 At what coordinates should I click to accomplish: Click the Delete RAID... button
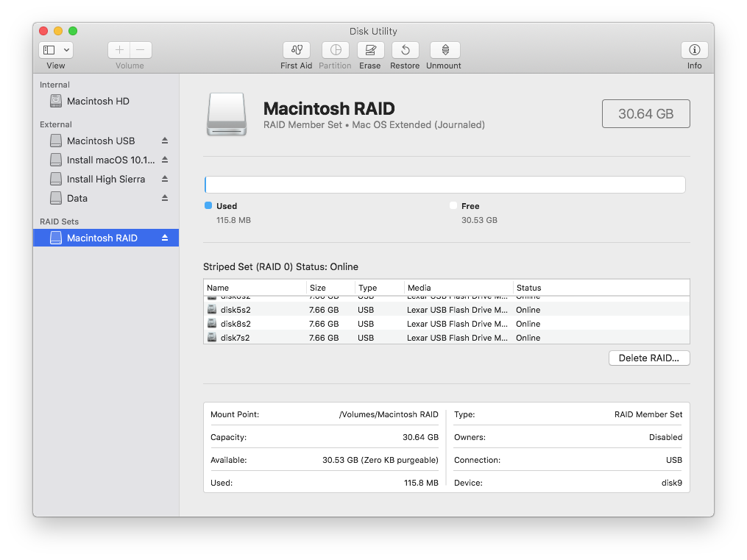649,358
